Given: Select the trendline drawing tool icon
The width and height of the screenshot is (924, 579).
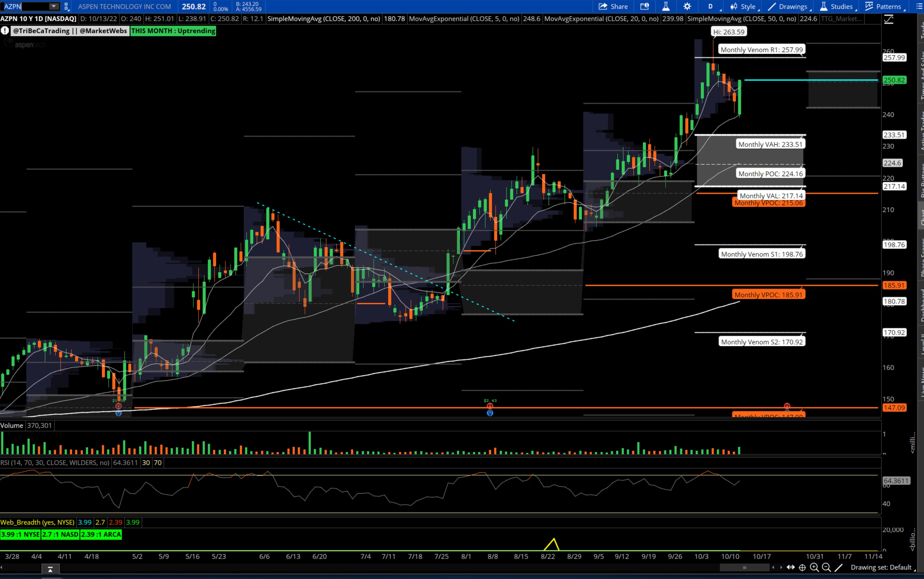Looking at the screenshot, I should (839, 567).
